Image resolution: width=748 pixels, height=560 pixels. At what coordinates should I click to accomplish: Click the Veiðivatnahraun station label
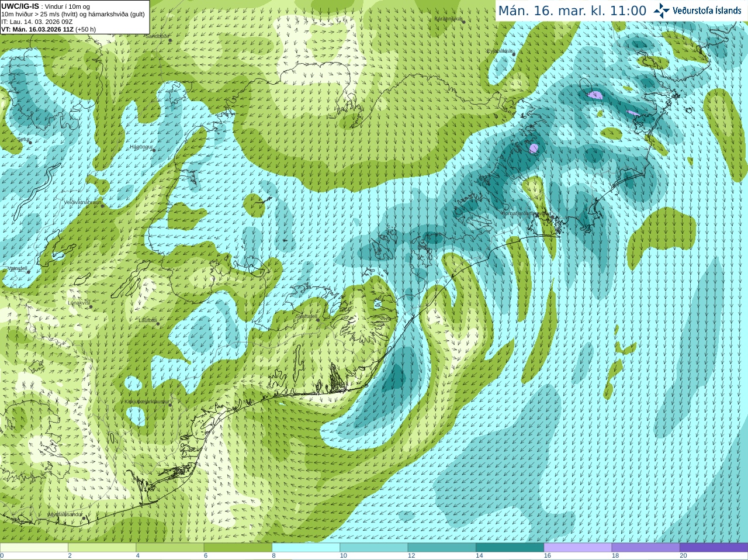[x=82, y=202]
